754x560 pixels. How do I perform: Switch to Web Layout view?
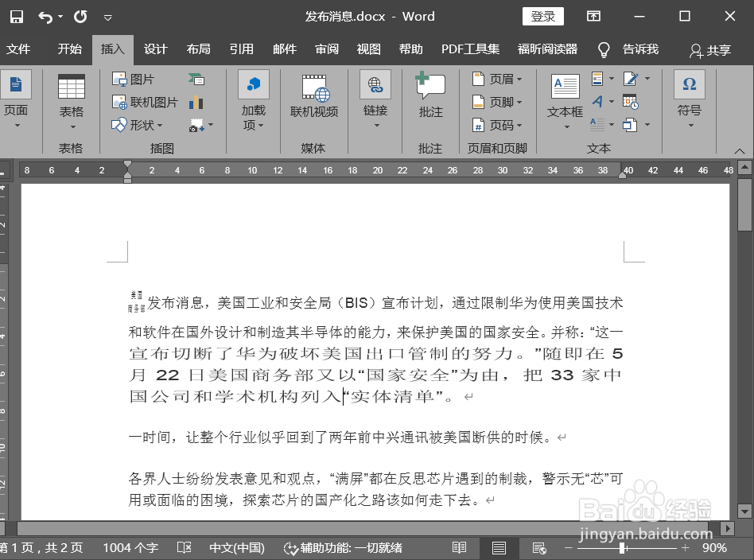[539, 548]
